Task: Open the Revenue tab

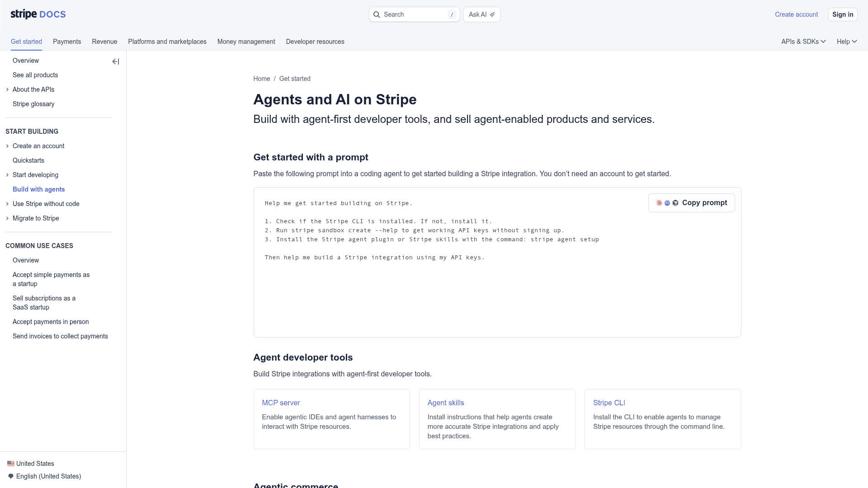Action: click(x=104, y=42)
